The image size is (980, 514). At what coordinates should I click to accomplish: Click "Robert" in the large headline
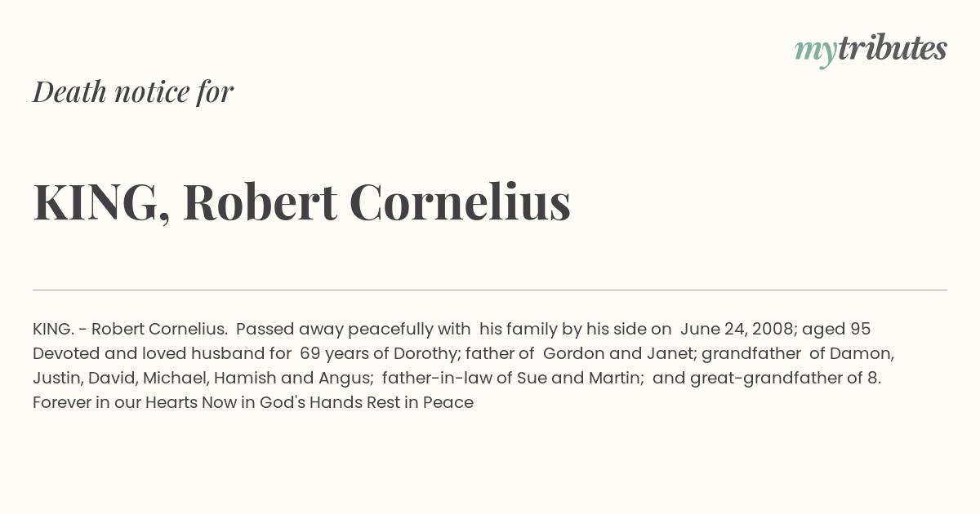pos(260,202)
